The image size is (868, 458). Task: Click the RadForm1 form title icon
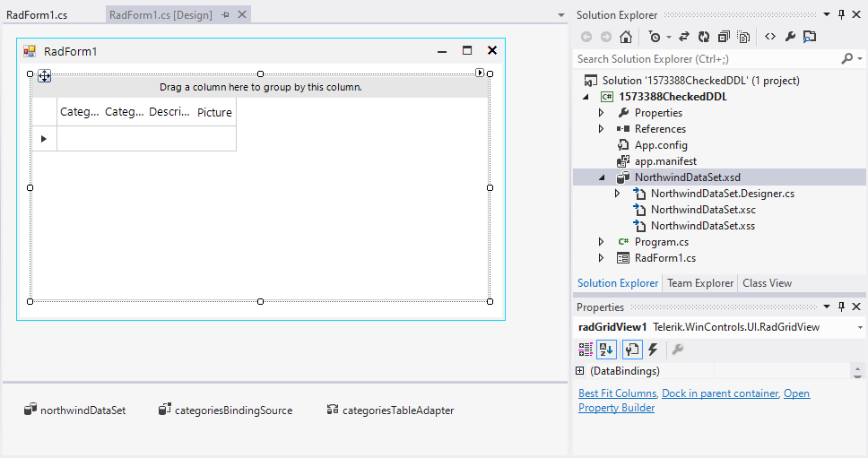pos(30,51)
